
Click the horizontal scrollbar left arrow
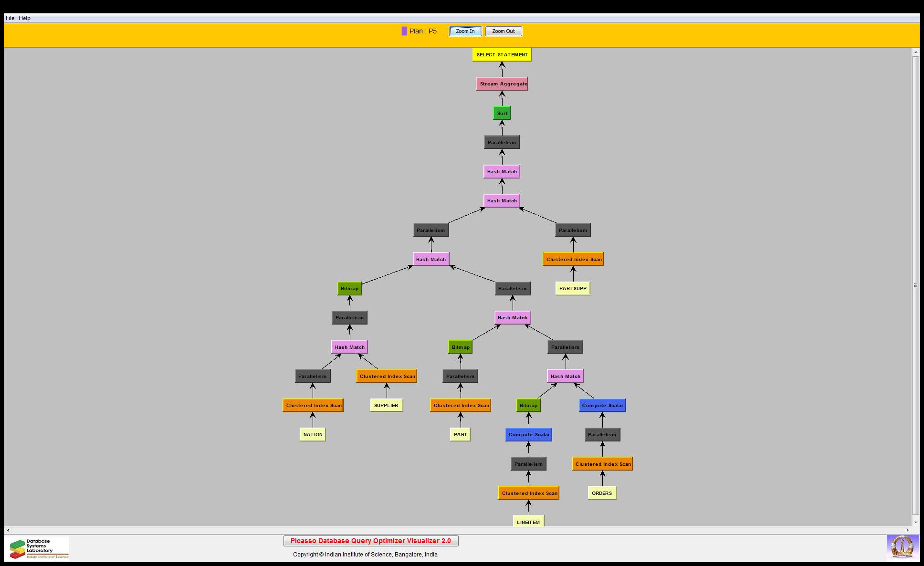(8, 530)
